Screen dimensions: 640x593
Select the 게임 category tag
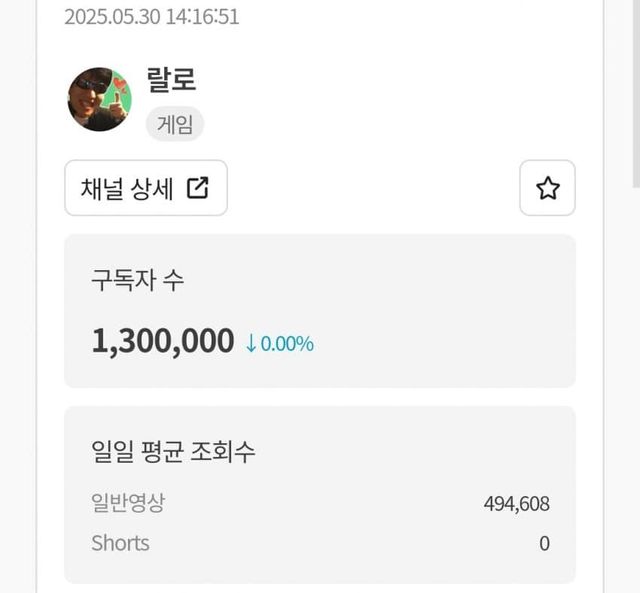(175, 125)
